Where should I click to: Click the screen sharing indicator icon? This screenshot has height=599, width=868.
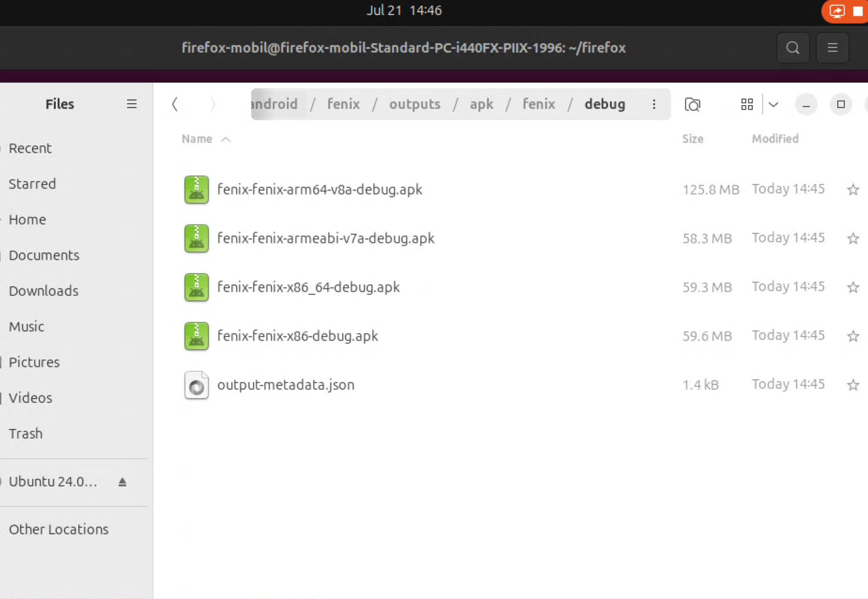[837, 11]
